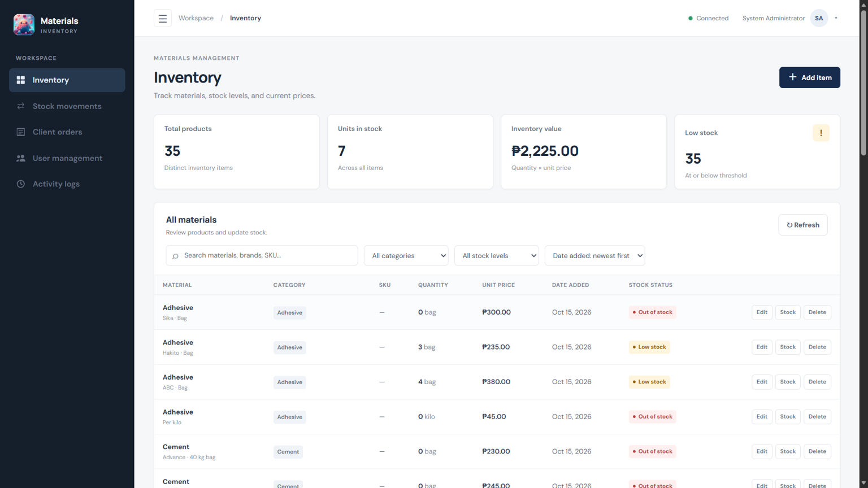Open the All stock levels filter

tap(497, 255)
